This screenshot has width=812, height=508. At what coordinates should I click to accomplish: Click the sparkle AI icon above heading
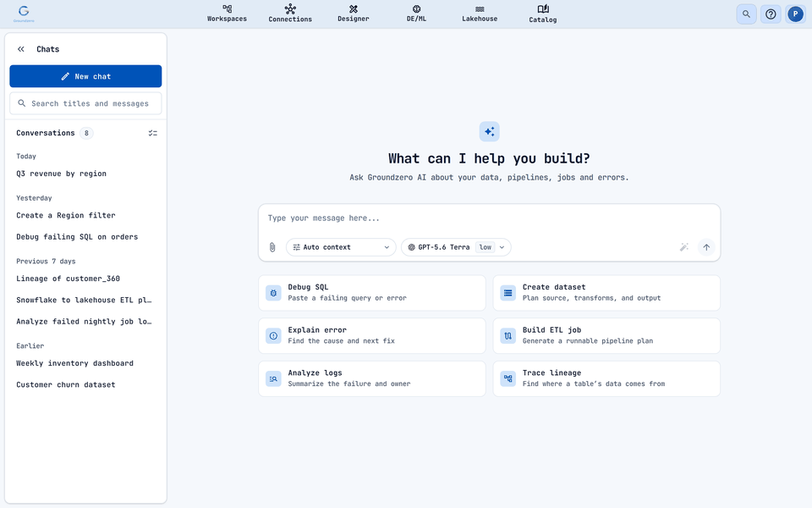490,132
